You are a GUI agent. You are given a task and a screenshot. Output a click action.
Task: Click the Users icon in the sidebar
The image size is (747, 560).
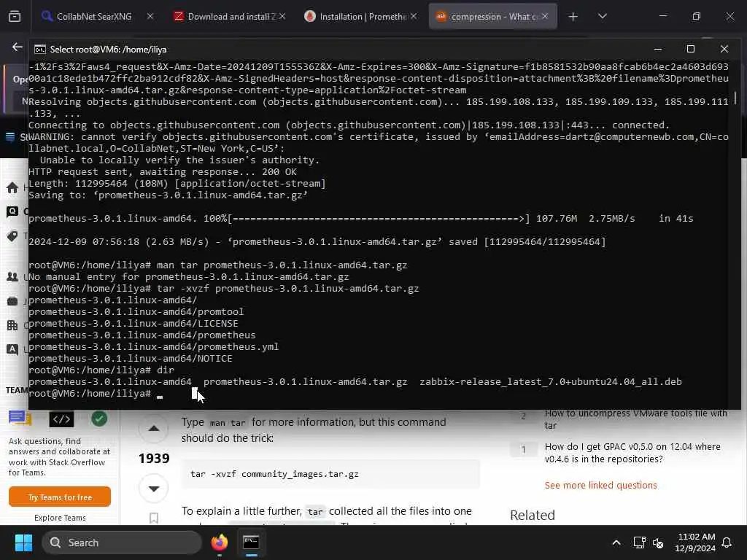point(12,276)
